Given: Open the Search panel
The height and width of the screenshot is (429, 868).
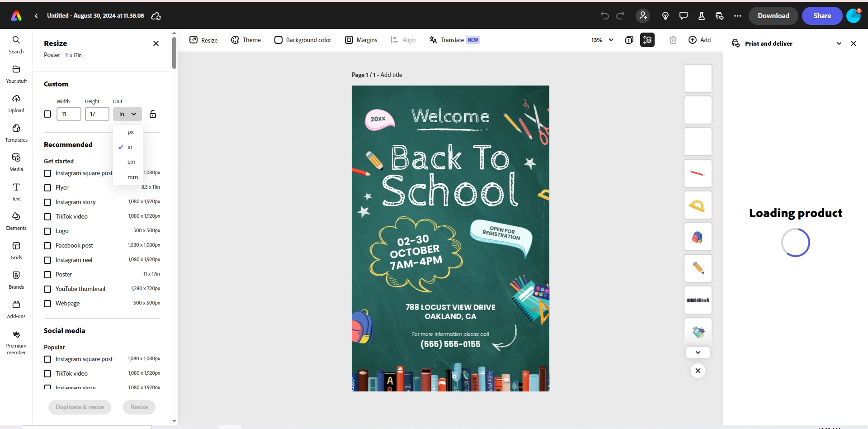Looking at the screenshot, I should (x=16, y=45).
